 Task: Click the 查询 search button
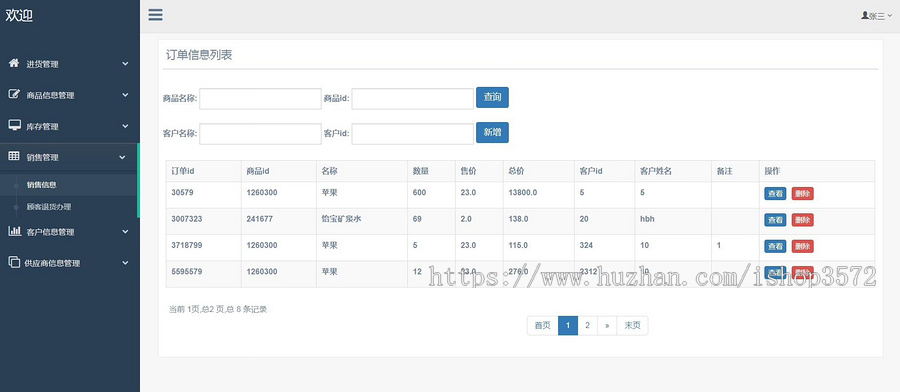(492, 98)
